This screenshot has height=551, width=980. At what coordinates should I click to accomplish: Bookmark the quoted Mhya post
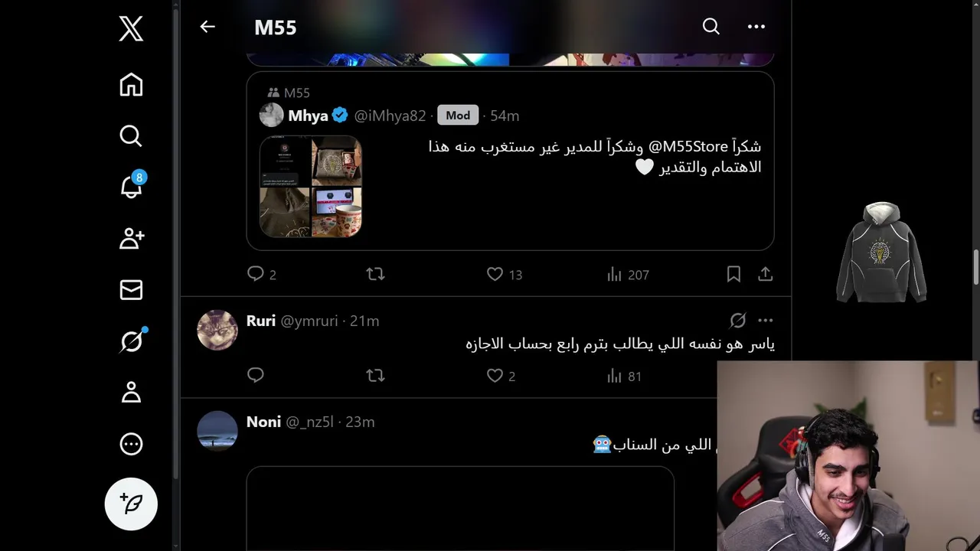tap(733, 274)
